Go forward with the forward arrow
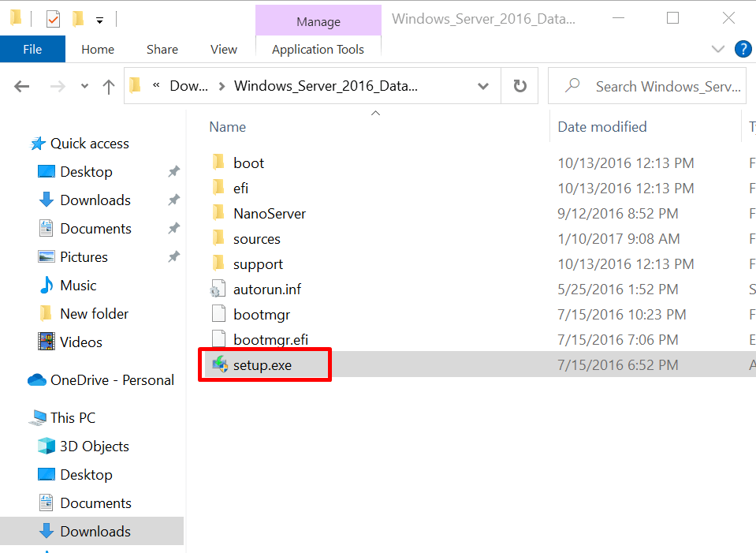Image resolution: width=756 pixels, height=553 pixels. tap(58, 86)
